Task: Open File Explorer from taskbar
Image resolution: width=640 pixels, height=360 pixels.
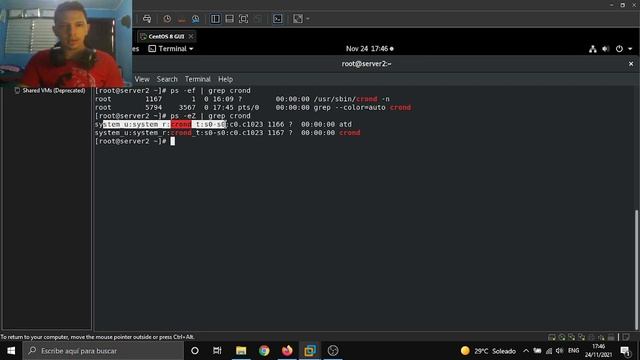Action: [x=241, y=351]
